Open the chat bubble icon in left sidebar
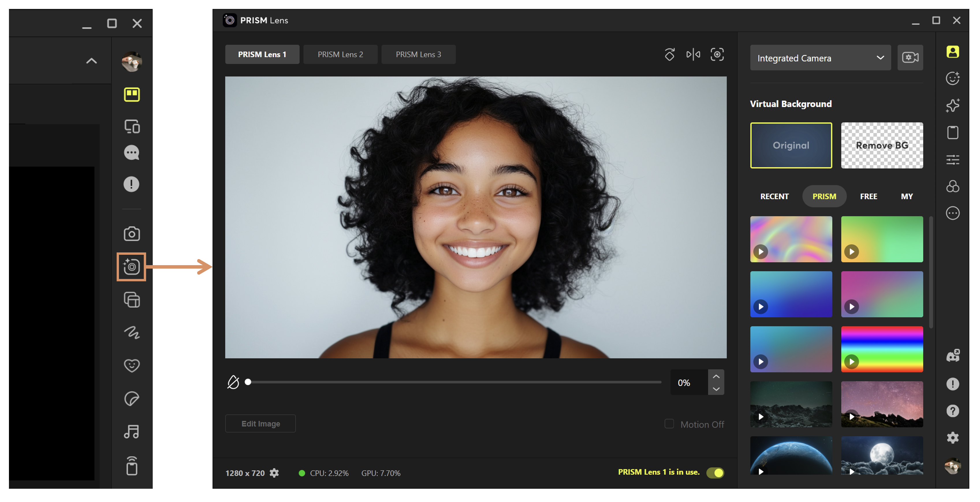The height and width of the screenshot is (502, 980). pyautogui.click(x=132, y=153)
